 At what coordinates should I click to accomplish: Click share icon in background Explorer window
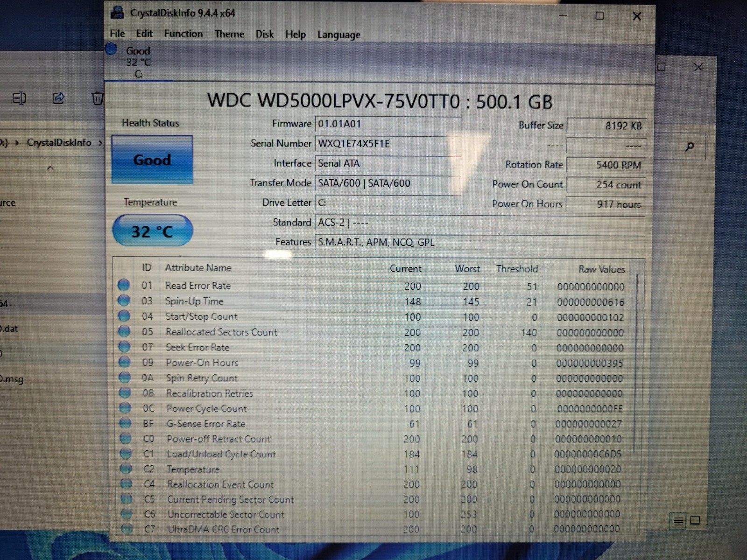click(58, 98)
